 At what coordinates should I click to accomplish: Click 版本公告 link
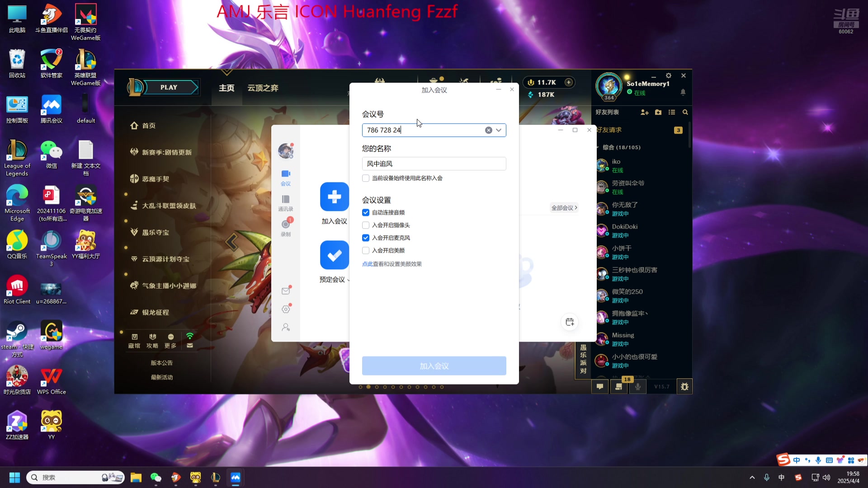pyautogui.click(x=161, y=363)
